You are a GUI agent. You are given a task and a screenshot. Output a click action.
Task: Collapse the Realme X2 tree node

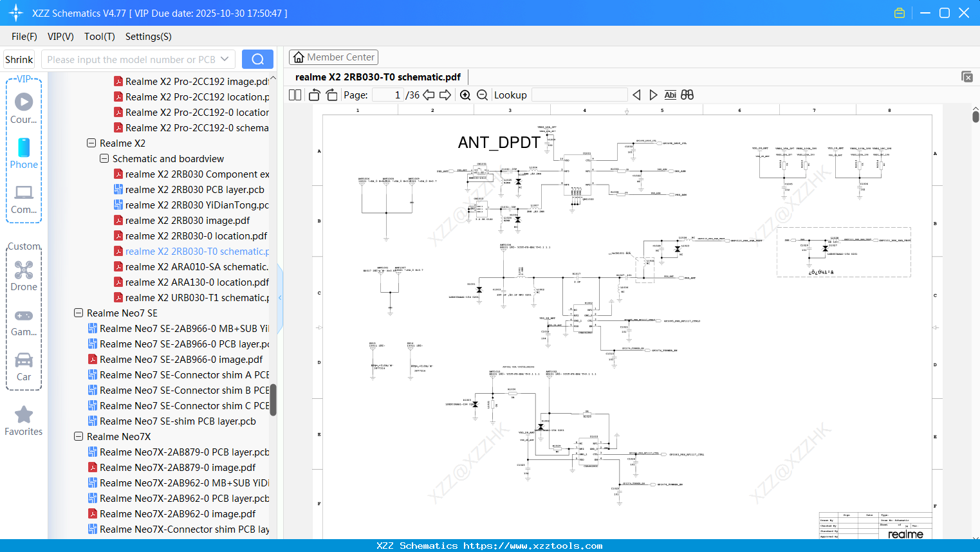coord(91,143)
